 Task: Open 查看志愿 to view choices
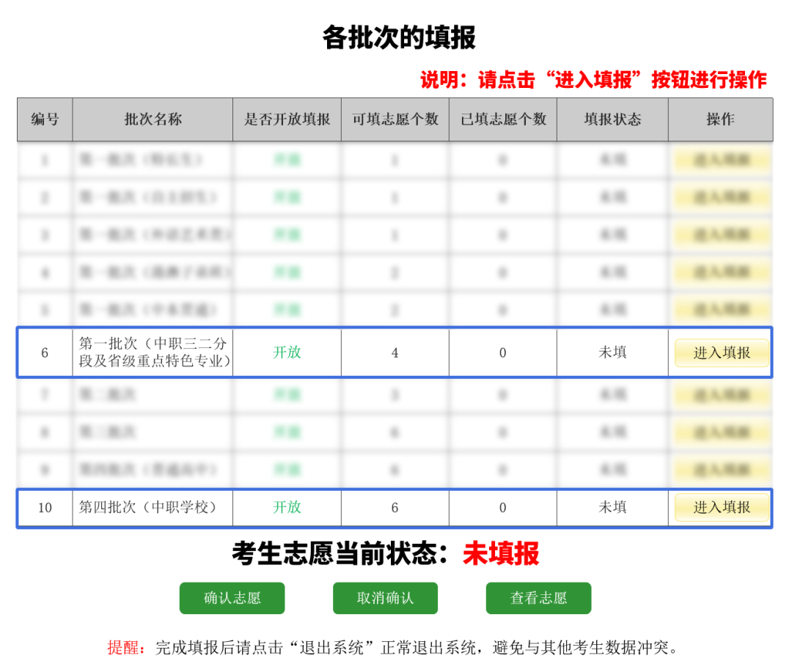538,598
